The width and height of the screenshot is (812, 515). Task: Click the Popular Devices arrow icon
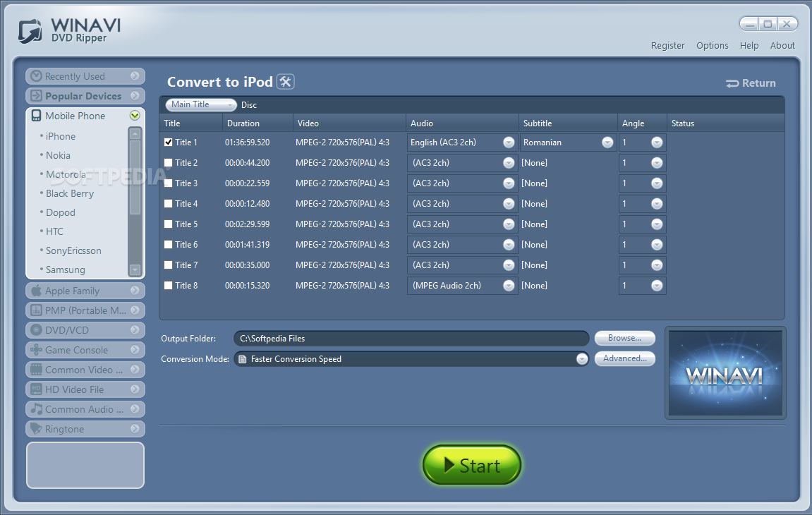36,96
